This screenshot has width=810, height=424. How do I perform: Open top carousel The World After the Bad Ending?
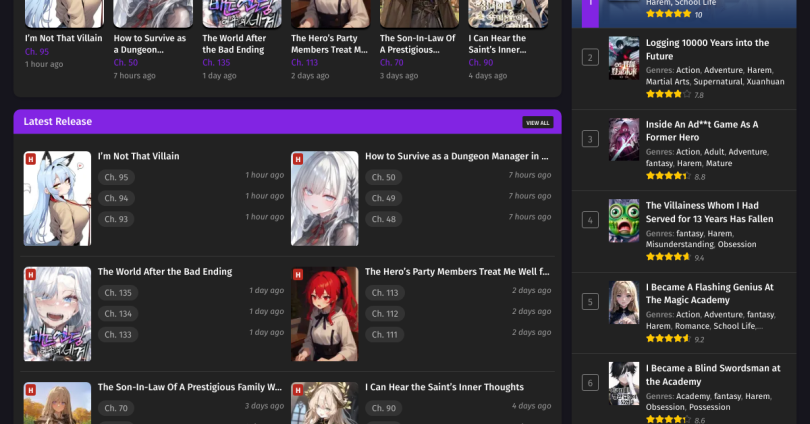pos(234,44)
